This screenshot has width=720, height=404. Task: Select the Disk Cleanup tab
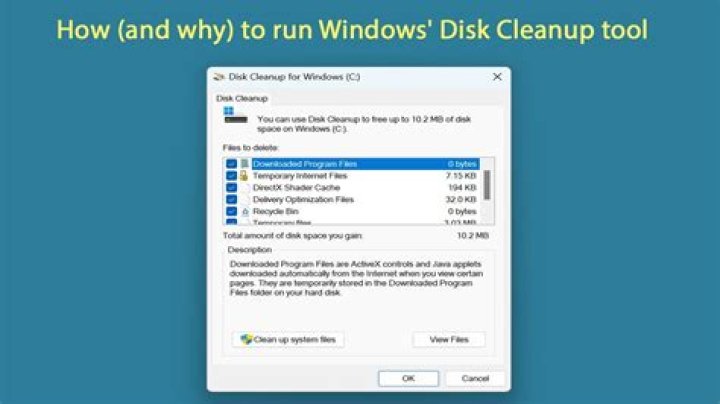point(242,98)
